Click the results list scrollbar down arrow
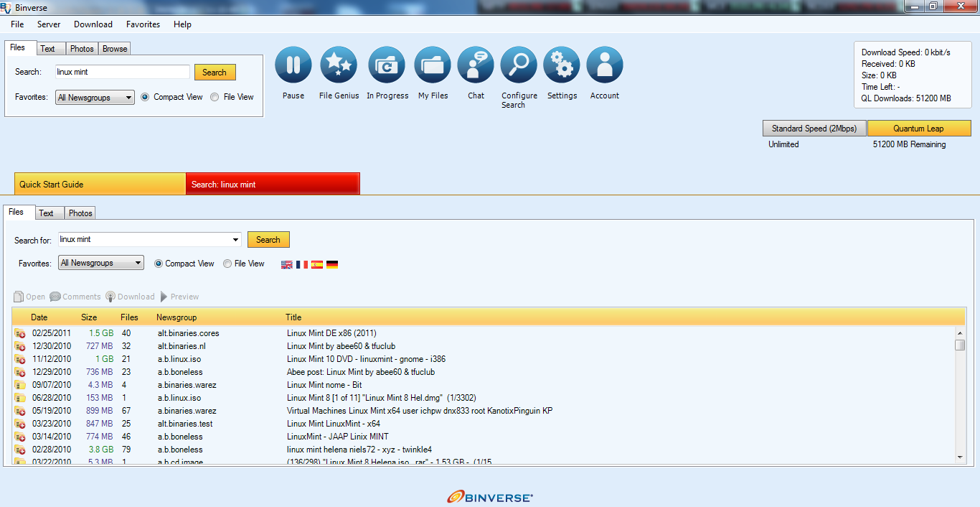 pos(960,457)
